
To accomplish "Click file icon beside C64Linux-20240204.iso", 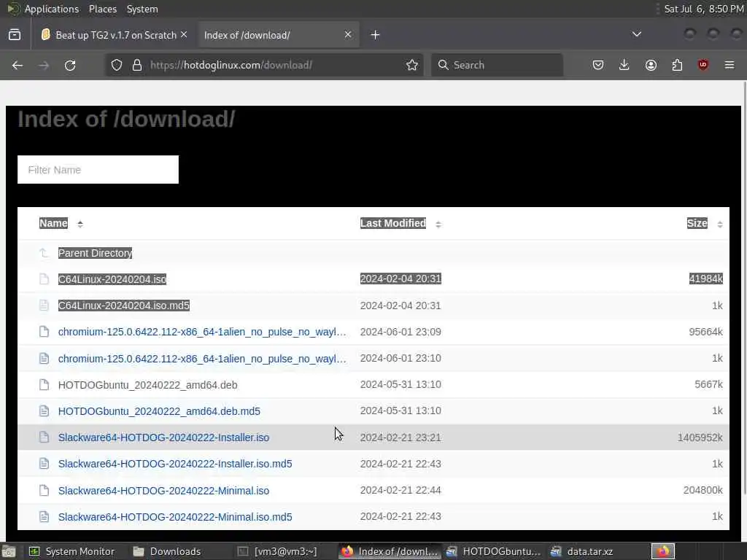I will coord(44,279).
